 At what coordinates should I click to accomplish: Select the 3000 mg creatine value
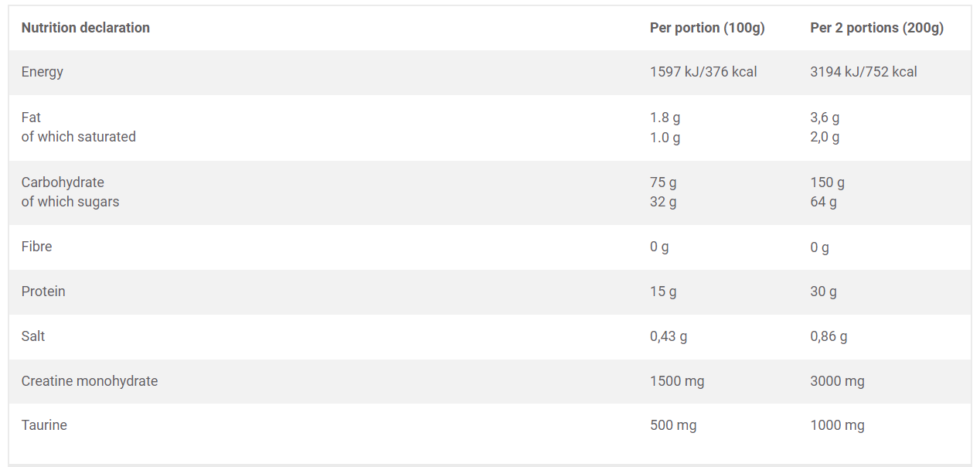pos(837,381)
